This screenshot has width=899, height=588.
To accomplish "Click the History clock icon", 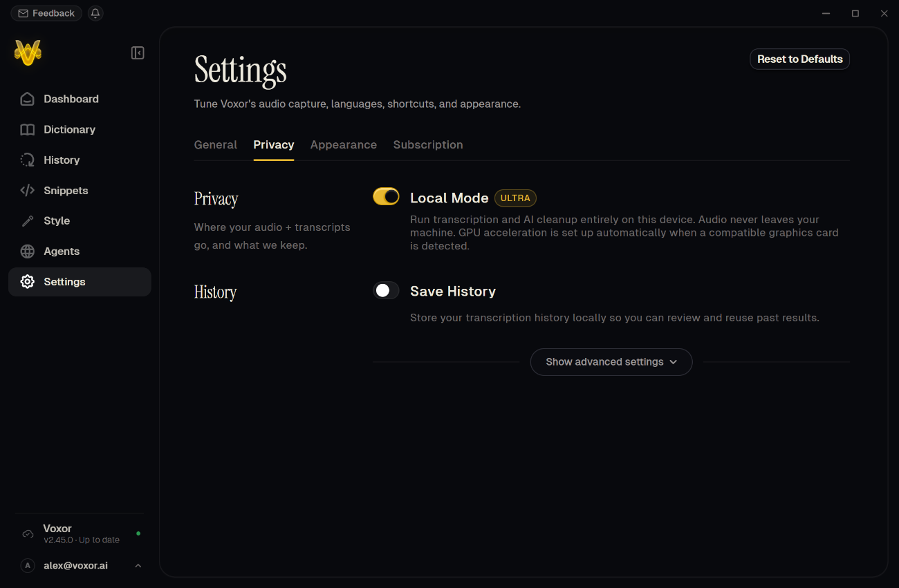I will pos(27,160).
